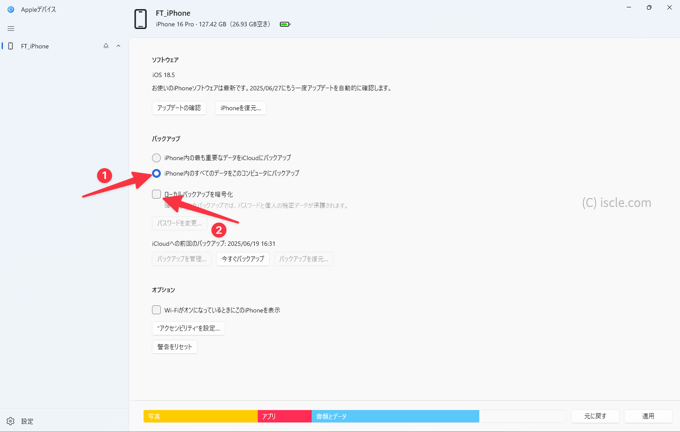Click red アプリ storage segment
Screen dimensions: 680x432
(x=284, y=416)
